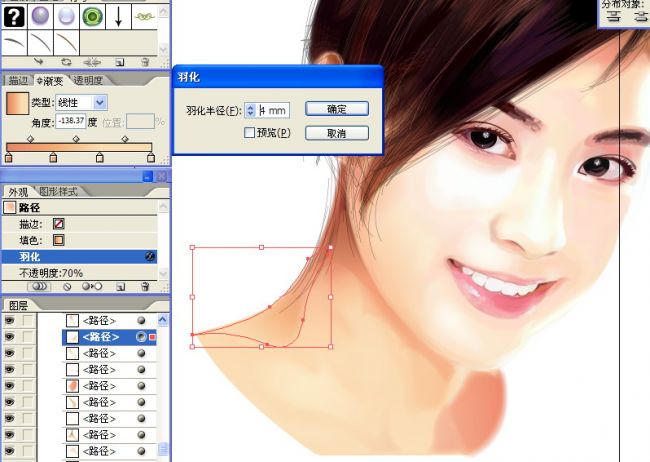
Task: Select the question mark symbol swatch
Action: point(14,16)
